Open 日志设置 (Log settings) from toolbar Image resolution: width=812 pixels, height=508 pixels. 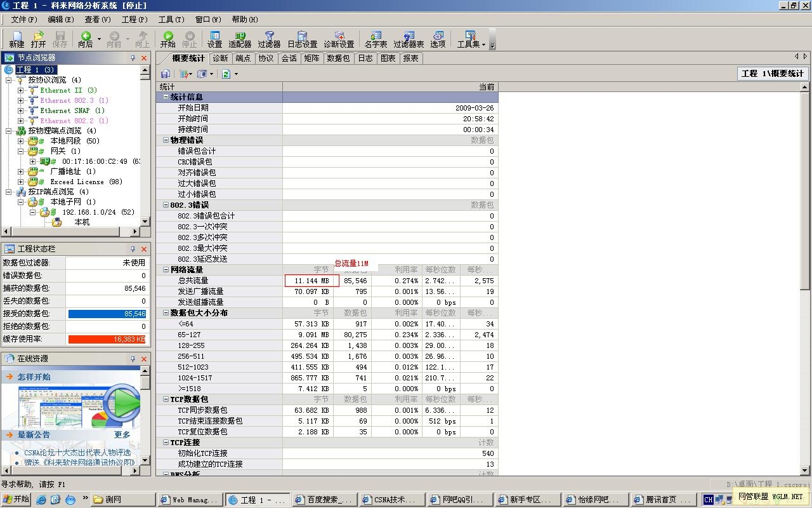tap(302, 39)
